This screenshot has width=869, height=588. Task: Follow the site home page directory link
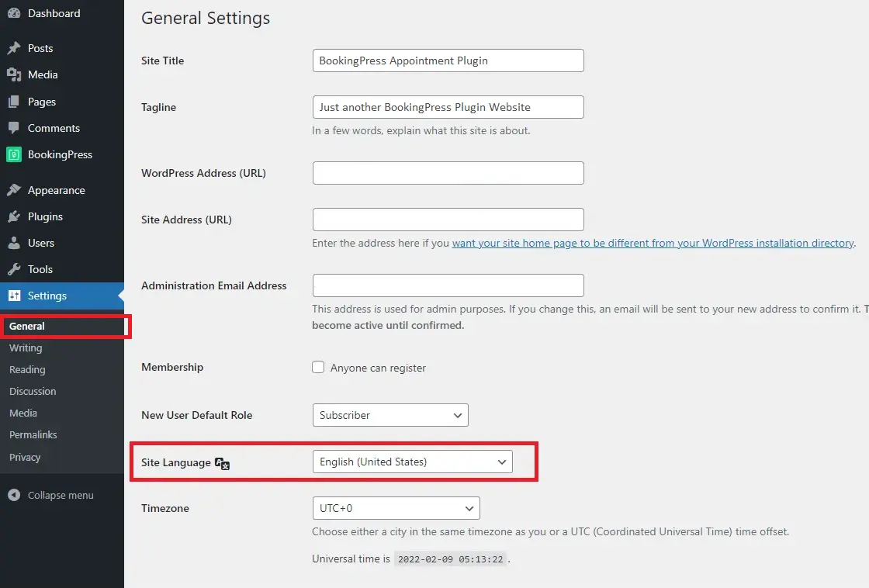pyautogui.click(x=653, y=243)
